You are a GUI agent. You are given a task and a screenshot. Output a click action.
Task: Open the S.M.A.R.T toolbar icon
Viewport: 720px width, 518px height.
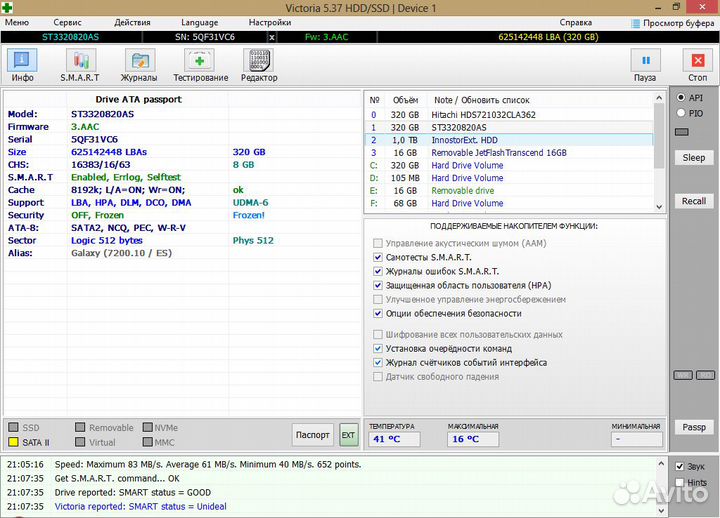[x=79, y=62]
